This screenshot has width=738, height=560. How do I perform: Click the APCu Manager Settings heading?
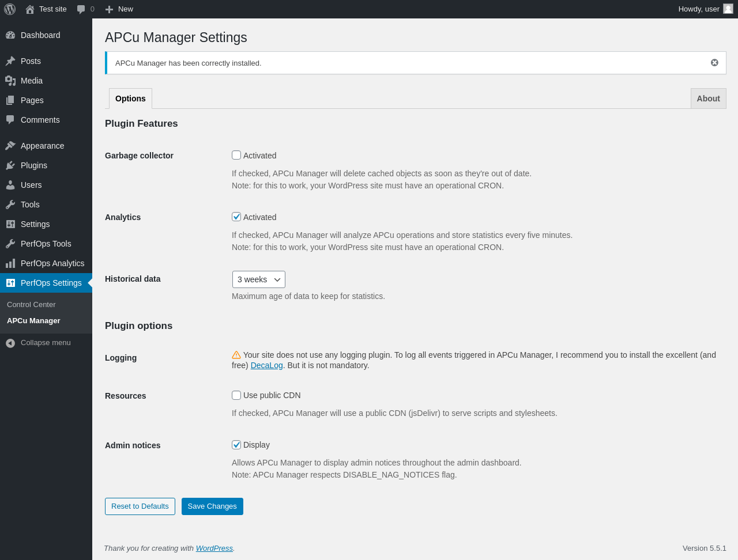[x=176, y=37]
